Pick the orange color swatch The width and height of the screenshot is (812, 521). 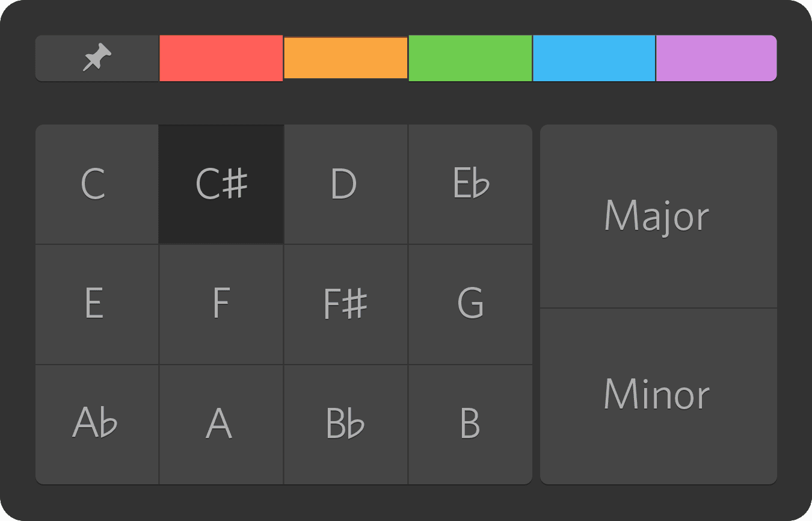pos(345,58)
